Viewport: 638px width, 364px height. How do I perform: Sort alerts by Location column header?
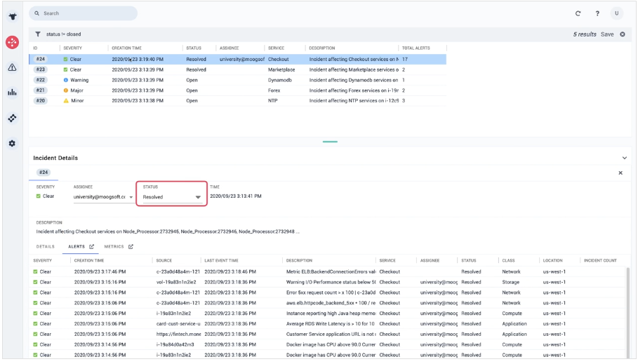(552, 260)
